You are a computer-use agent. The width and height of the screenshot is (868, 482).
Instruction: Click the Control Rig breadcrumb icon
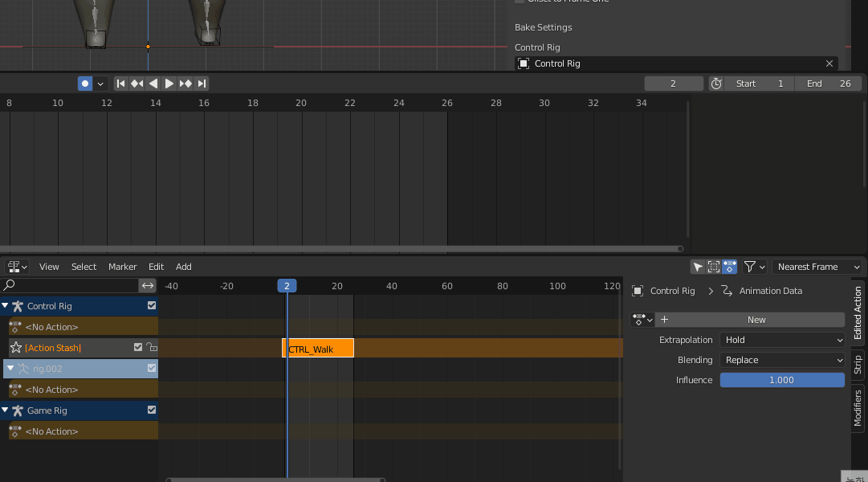[x=638, y=291]
